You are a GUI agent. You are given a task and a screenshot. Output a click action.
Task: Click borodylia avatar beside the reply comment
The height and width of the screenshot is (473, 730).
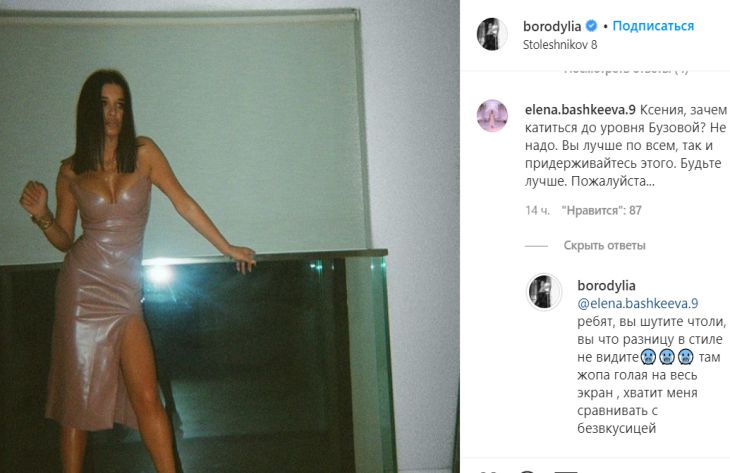(543, 291)
